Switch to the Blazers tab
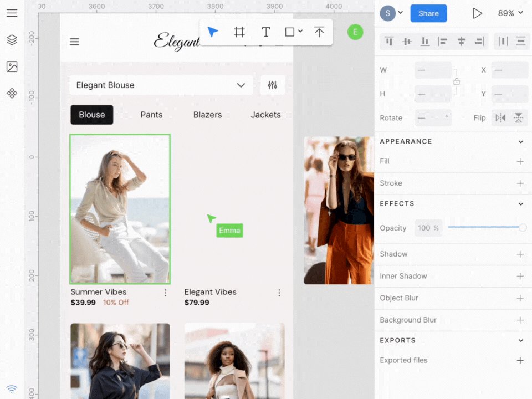This screenshot has width=532, height=399. pyautogui.click(x=207, y=115)
